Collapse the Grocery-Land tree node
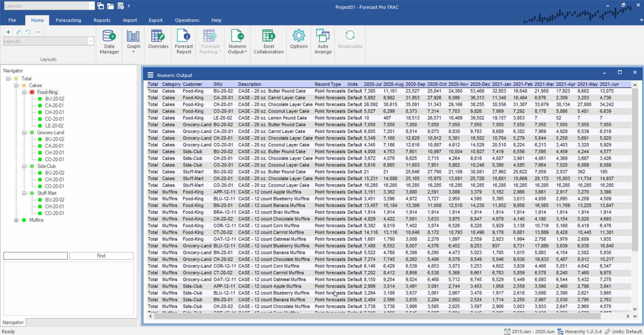 click(24, 133)
